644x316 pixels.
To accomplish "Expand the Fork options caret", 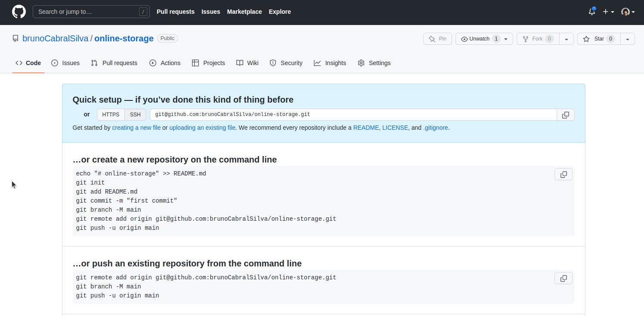I will coord(567,39).
